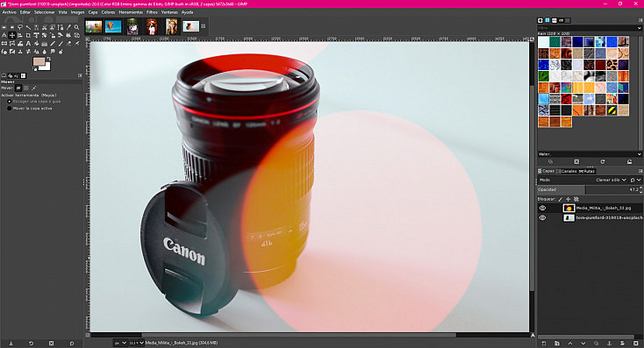Click the foreground color swatch

pos(39,61)
